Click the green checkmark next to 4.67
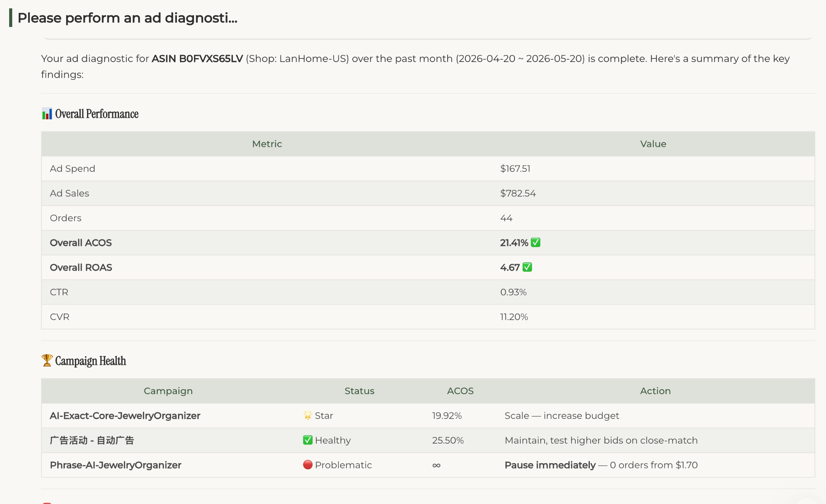Viewport: 826px width, 504px height. click(x=527, y=267)
